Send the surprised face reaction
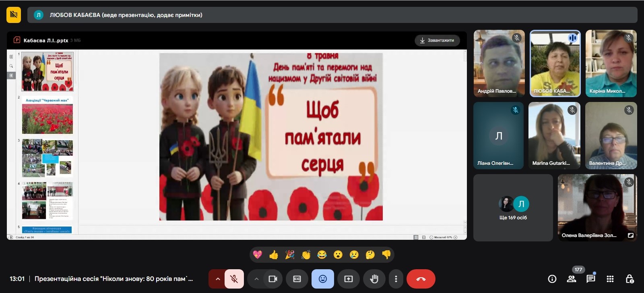This screenshot has height=293, width=644. 338,255
